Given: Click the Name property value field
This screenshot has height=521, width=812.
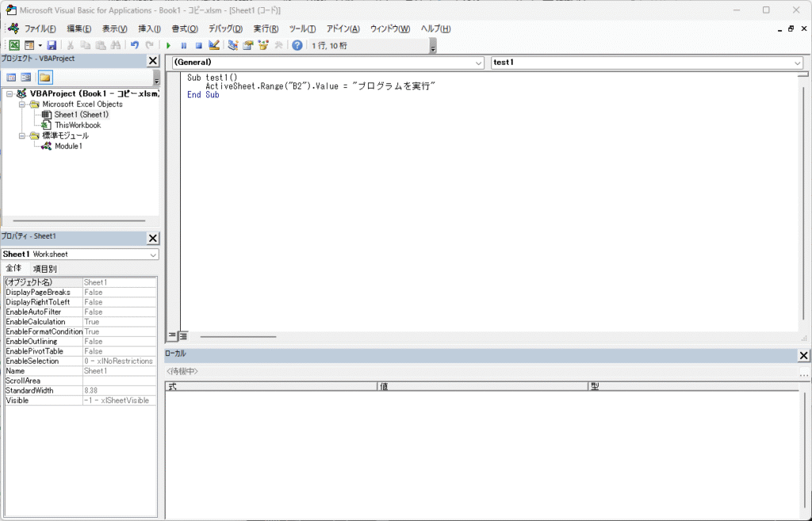Looking at the screenshot, I should click(x=119, y=371).
